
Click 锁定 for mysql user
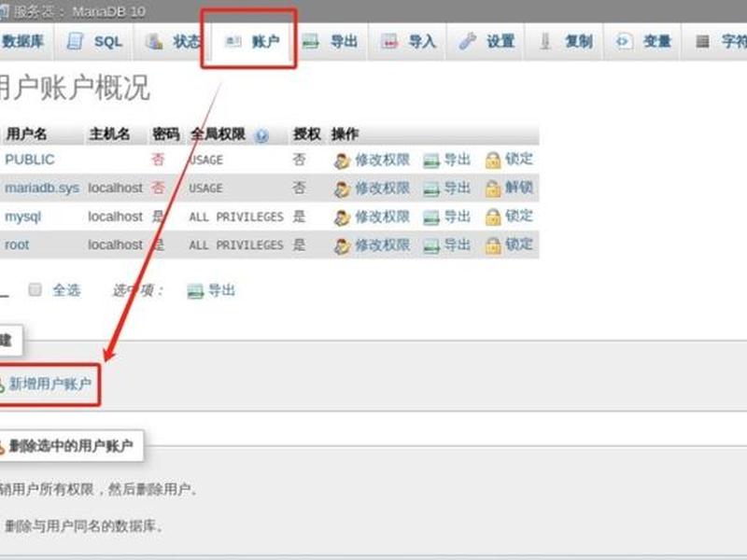519,216
